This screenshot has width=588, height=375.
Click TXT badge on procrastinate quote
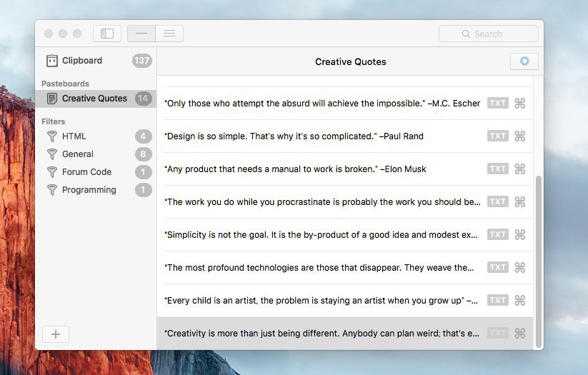pos(498,201)
